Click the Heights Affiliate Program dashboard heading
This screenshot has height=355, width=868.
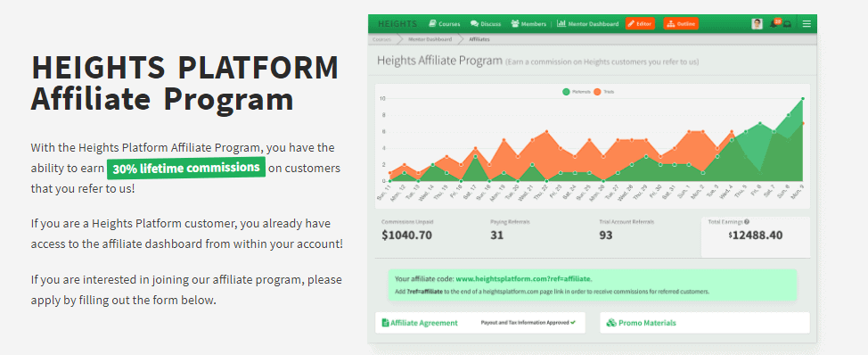tap(439, 61)
